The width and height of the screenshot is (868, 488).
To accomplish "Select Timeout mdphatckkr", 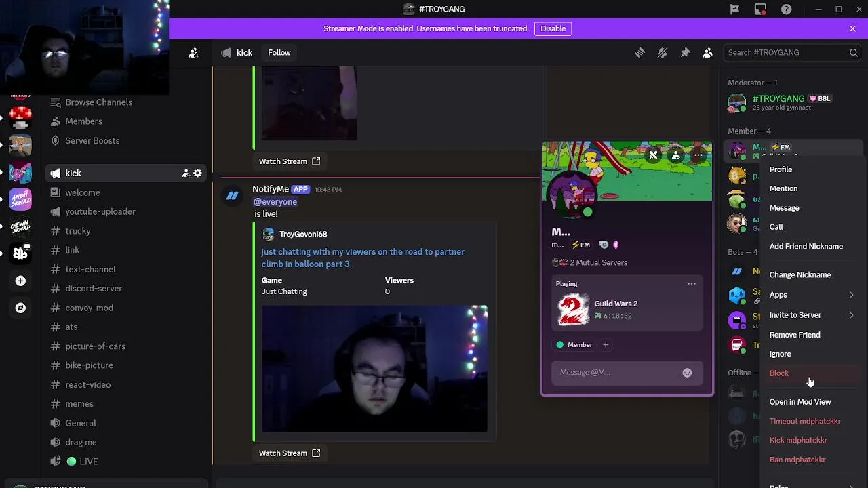I will coord(812,421).
